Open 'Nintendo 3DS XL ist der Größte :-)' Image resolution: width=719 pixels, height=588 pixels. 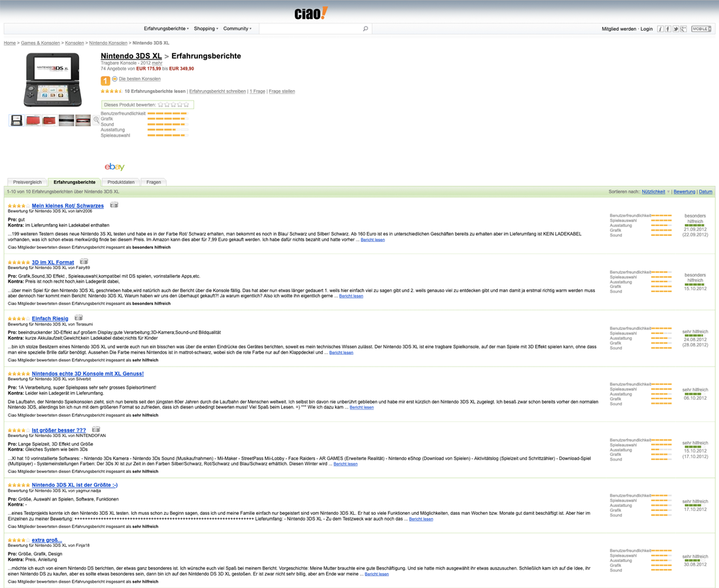click(x=75, y=485)
